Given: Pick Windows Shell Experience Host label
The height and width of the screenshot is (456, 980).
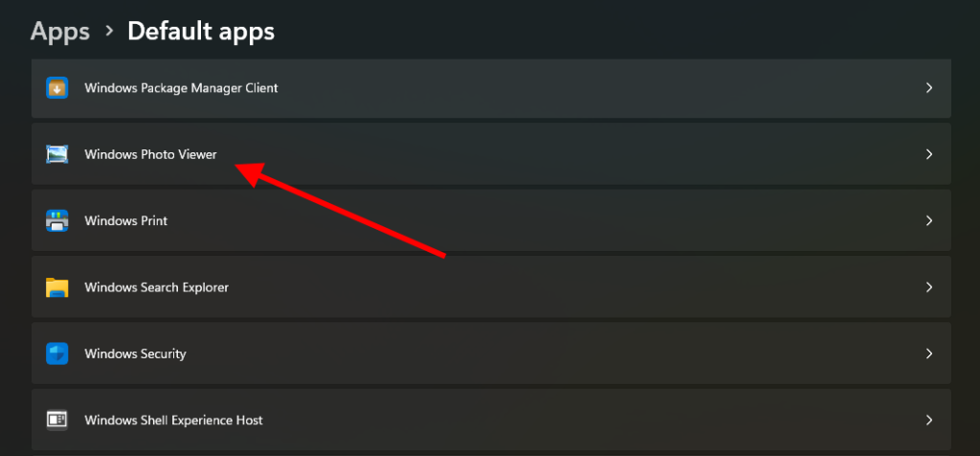Looking at the screenshot, I should coord(173,420).
